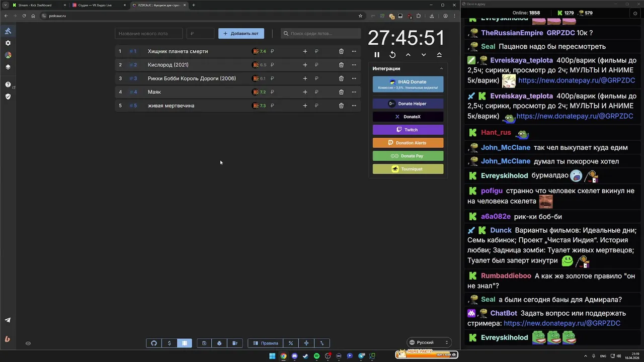This screenshot has height=362, width=644.
Task: Delete lot живая мертвечина
Action: tap(341, 106)
